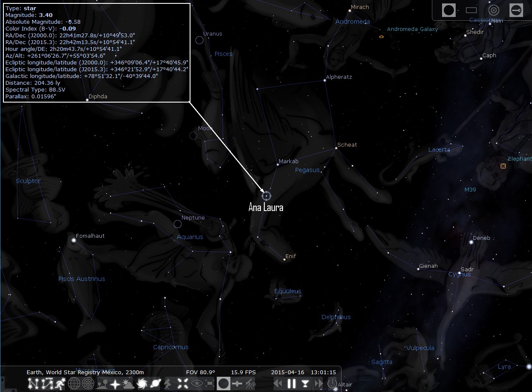532x392 pixels.
Task: Toggle the sensor frame rectangle icon
Action: point(471,10)
